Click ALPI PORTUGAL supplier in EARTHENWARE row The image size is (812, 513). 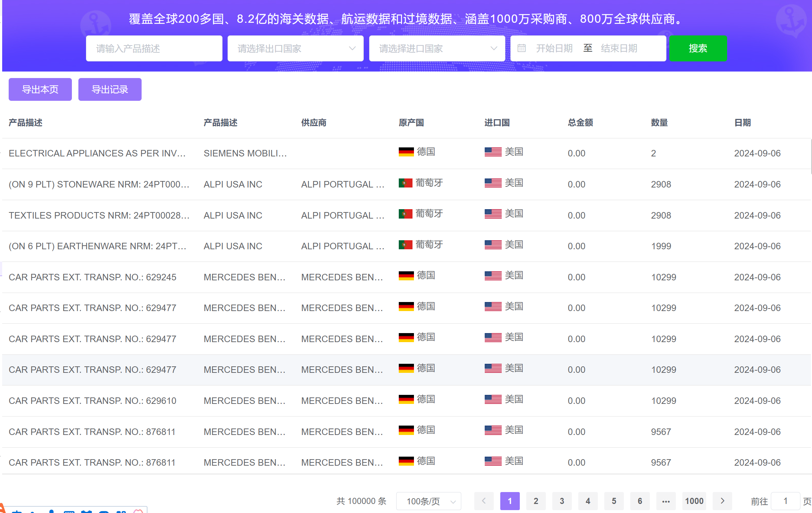click(343, 246)
